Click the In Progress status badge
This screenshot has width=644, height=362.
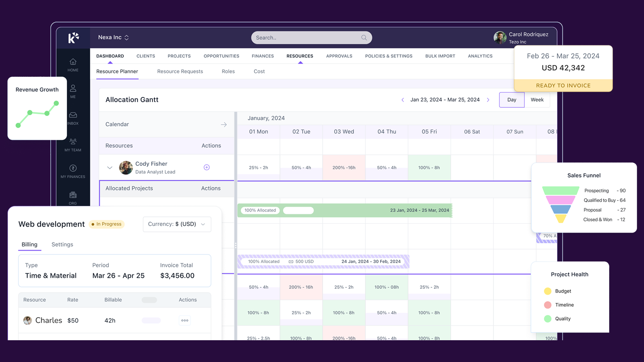[x=107, y=224]
